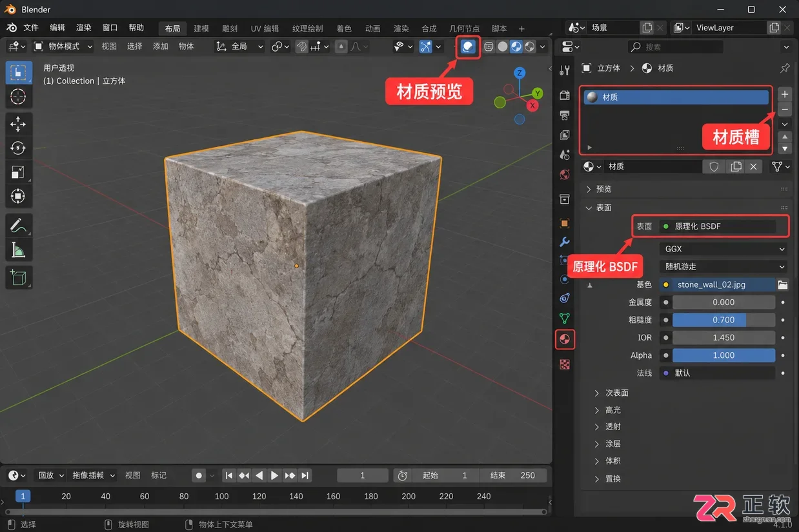This screenshot has width=799, height=532.
Task: Open the Collection properties tab
Action: pyautogui.click(x=565, y=199)
